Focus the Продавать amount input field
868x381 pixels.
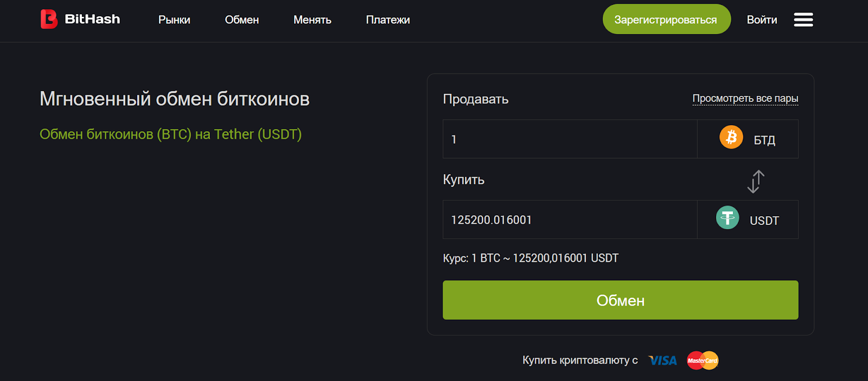pos(570,139)
